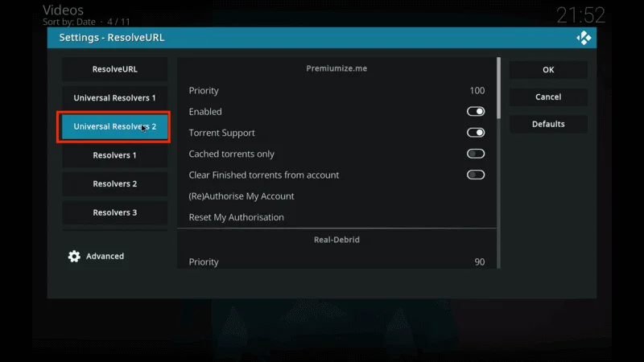Confirm settings with OK button
644x362 pixels.
coord(548,70)
